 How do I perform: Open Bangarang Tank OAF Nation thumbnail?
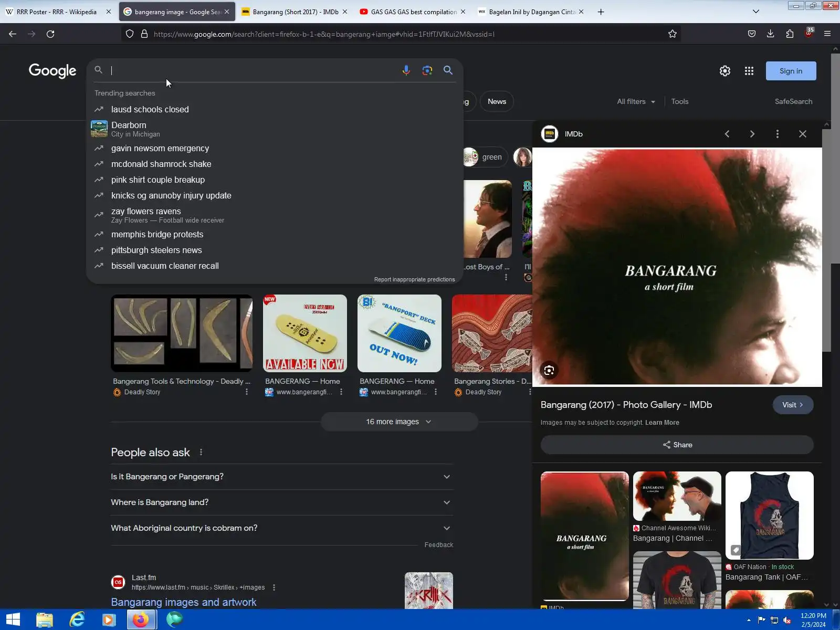pyautogui.click(x=769, y=516)
